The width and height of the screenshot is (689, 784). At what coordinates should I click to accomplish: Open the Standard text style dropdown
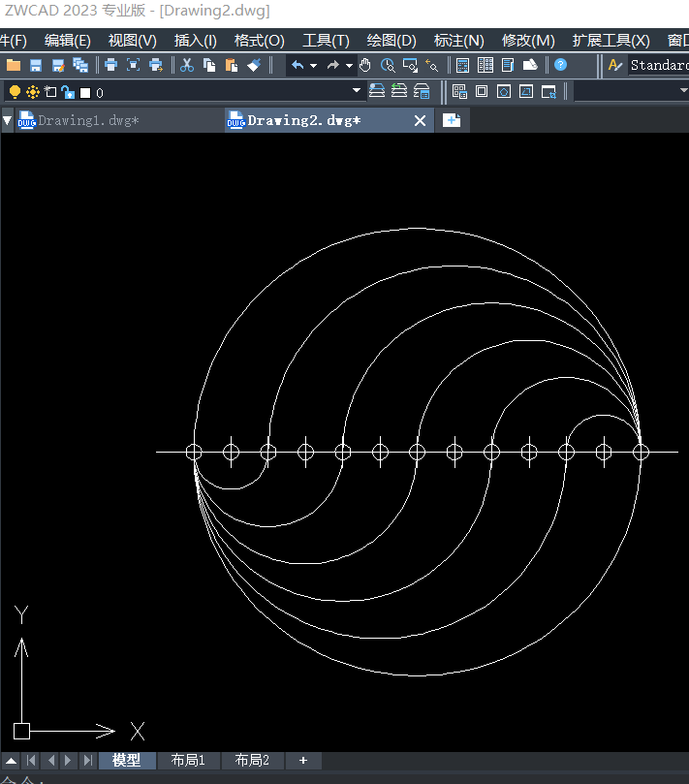click(658, 65)
